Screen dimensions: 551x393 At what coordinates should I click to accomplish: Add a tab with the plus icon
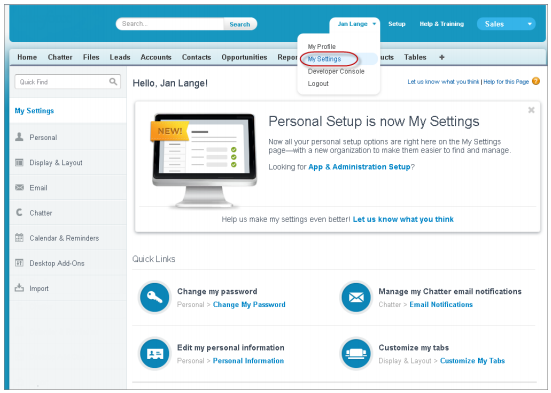[442, 57]
